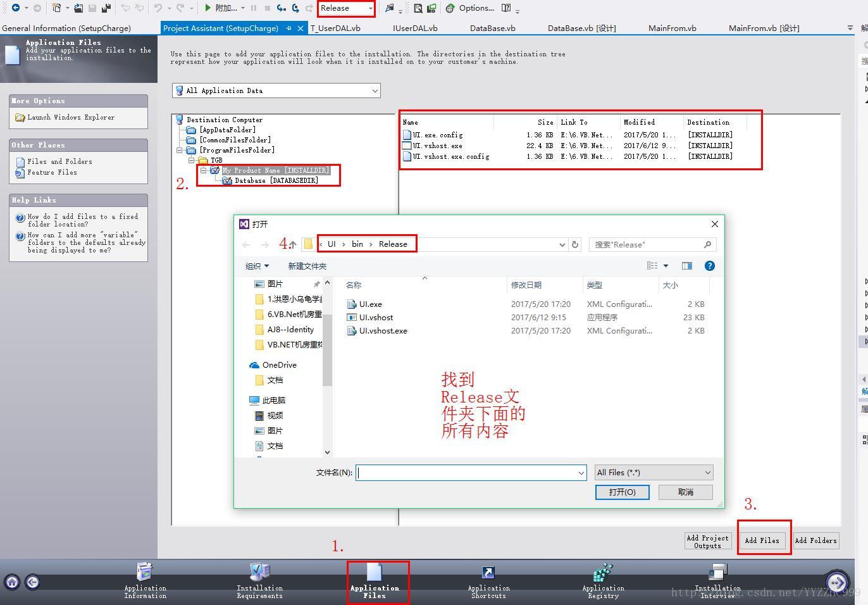The image size is (868, 605).
Task: Go to Installation Requirements step
Action: [259, 580]
